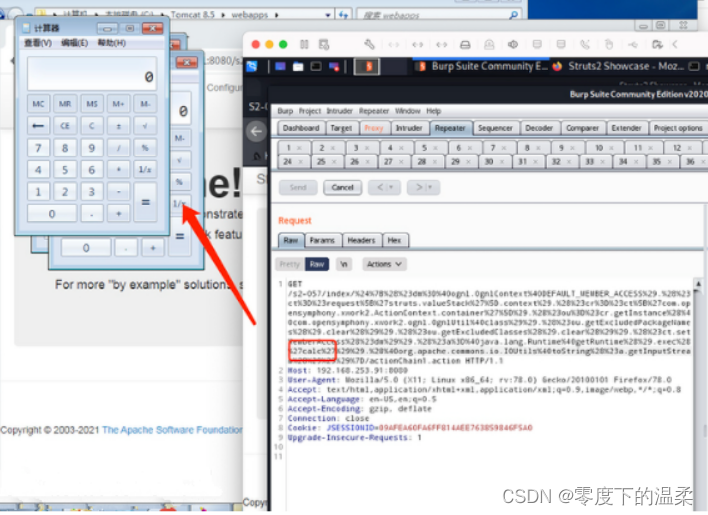Open the Project menu in Burp Suite
Viewport: 708px width, 515px height.
tap(310, 111)
